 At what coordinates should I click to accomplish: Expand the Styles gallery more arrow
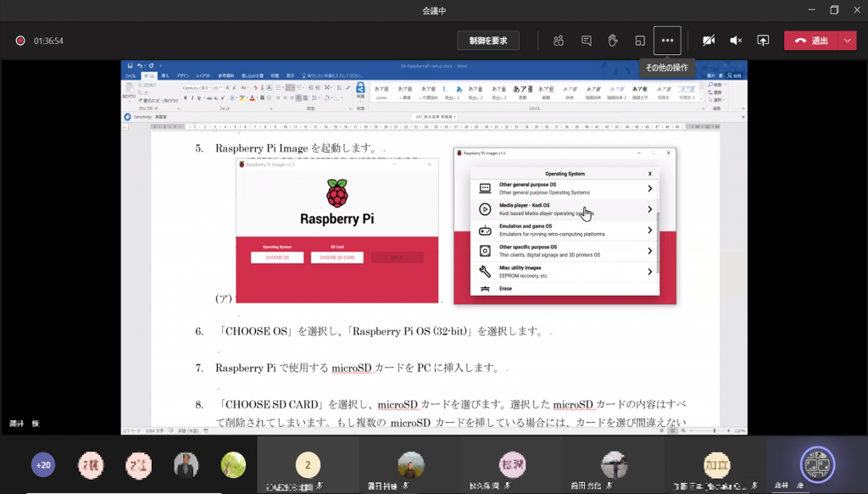click(702, 100)
